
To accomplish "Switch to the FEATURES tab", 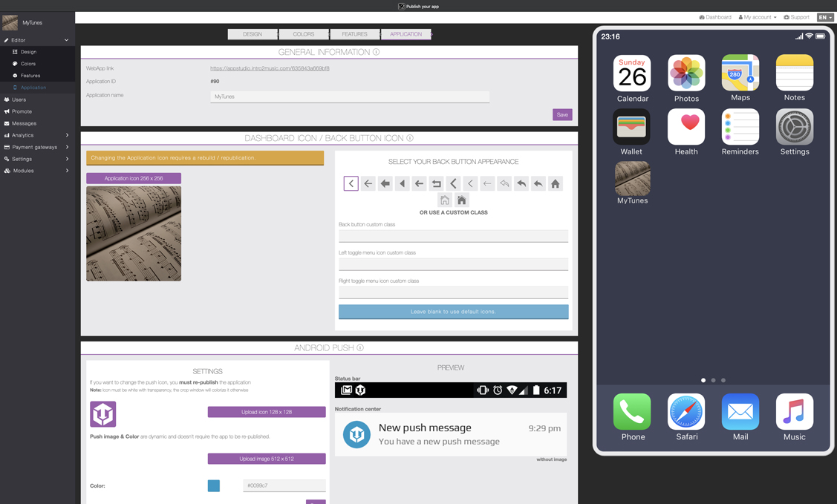I will [354, 34].
